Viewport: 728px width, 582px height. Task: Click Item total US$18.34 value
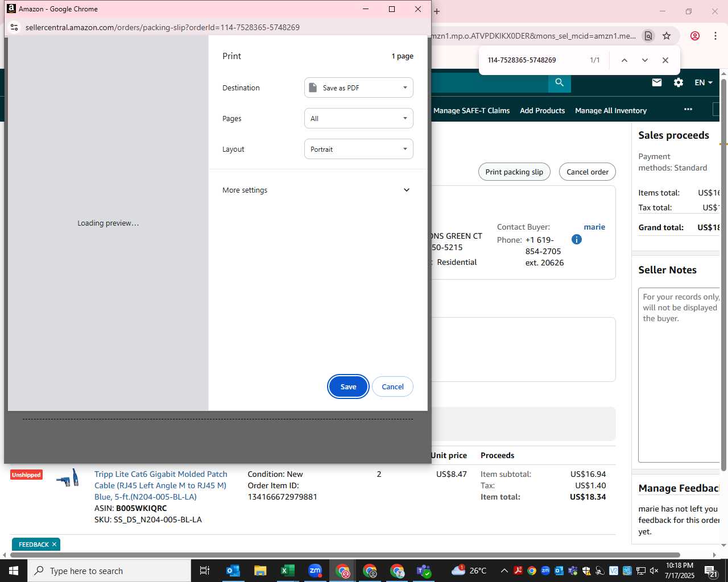(x=588, y=497)
